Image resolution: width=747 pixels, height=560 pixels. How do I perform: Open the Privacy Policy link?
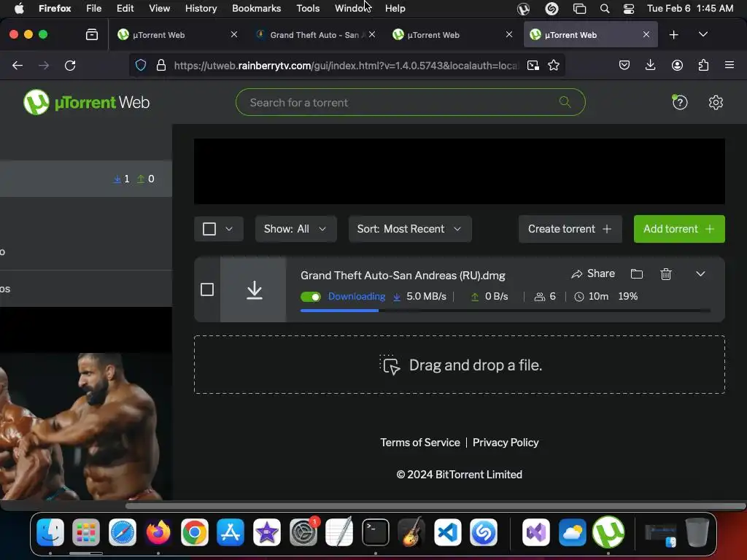pos(506,443)
